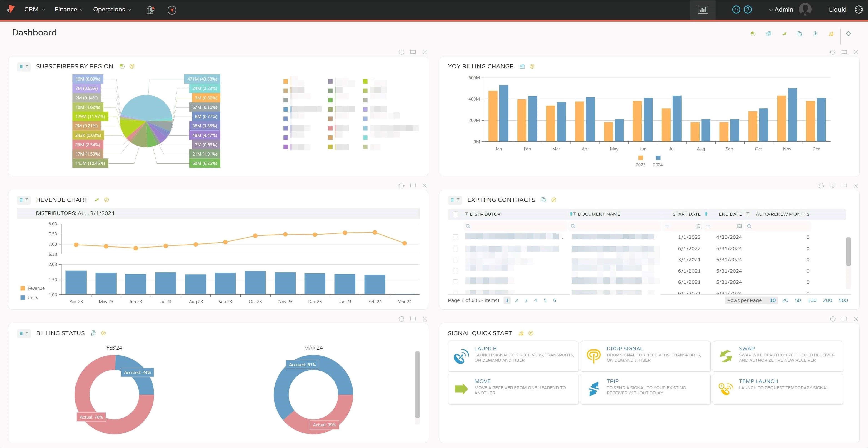868x448 pixels.
Task: Tick checkbox for contract starting 6/1/2022
Action: tap(455, 249)
